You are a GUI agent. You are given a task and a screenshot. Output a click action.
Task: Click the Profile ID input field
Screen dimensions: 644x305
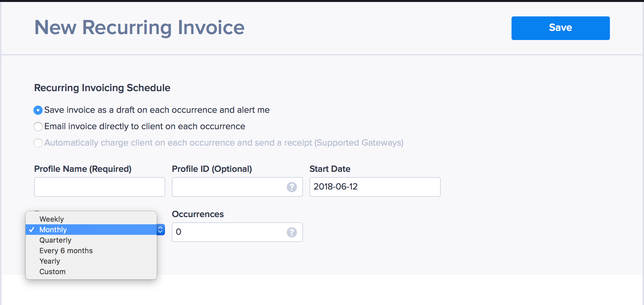(x=237, y=187)
